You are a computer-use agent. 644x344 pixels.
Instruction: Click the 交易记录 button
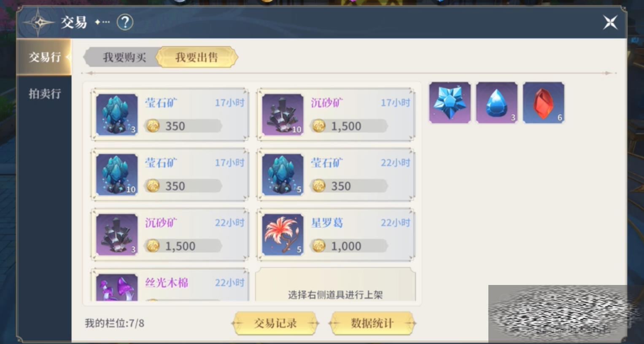click(275, 323)
